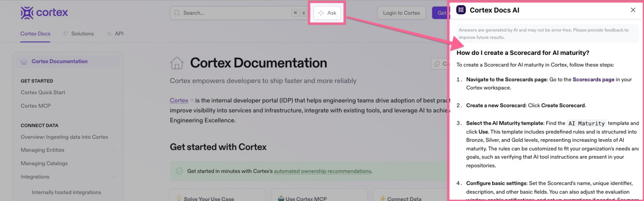Open Integrations in the sidebar
The image size is (644, 201).
tap(35, 177)
